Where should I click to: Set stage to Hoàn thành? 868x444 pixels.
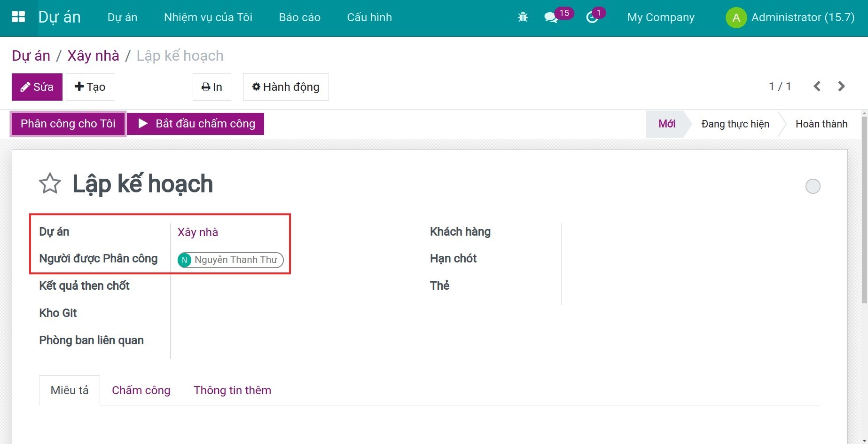coord(821,124)
